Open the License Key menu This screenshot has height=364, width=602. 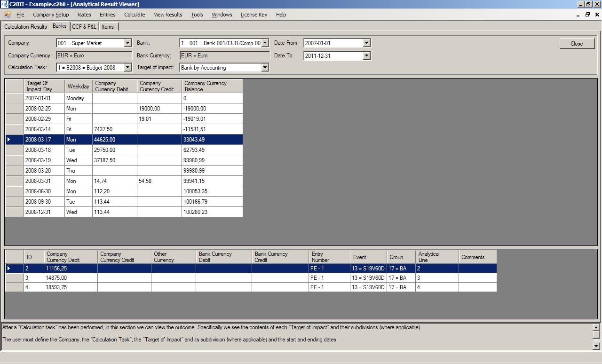(254, 15)
